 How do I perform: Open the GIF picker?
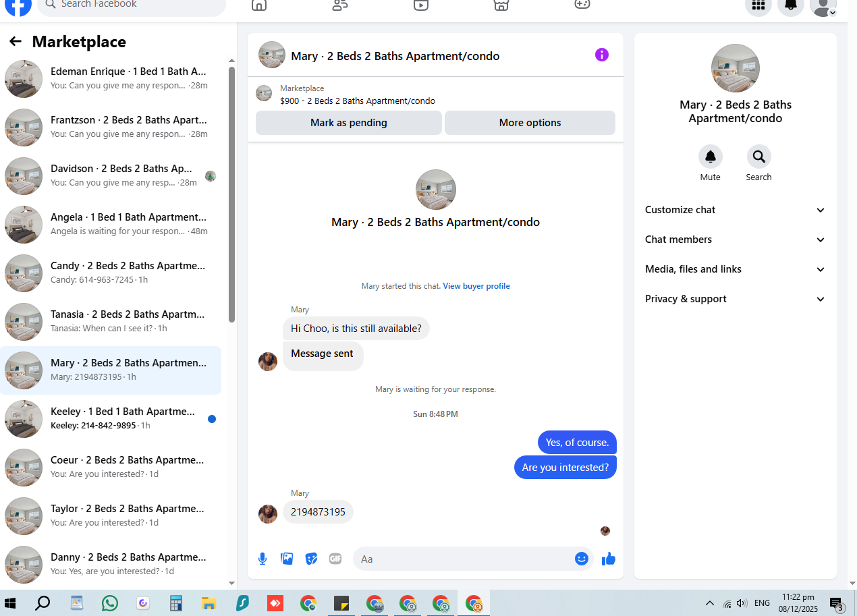[x=335, y=559]
